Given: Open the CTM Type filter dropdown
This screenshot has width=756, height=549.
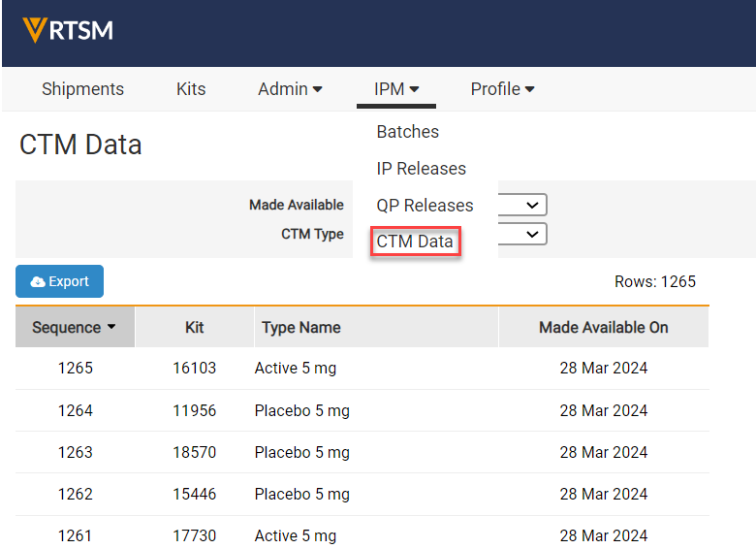Looking at the screenshot, I should [523, 234].
